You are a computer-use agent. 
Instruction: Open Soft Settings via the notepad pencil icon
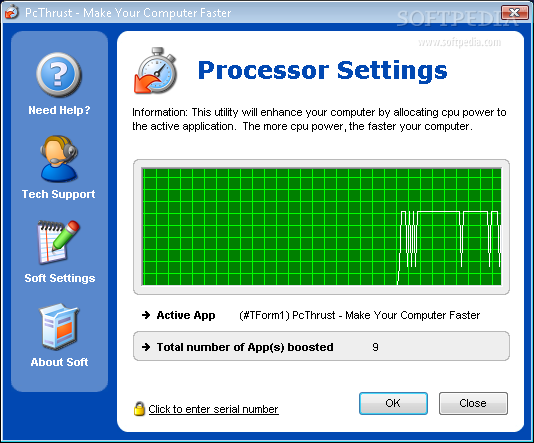point(59,242)
